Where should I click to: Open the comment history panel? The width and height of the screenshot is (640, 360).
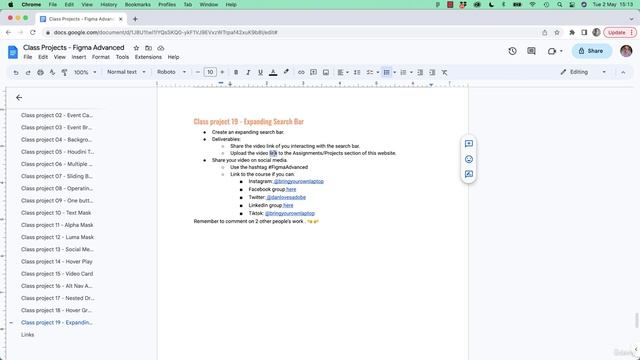tap(531, 51)
